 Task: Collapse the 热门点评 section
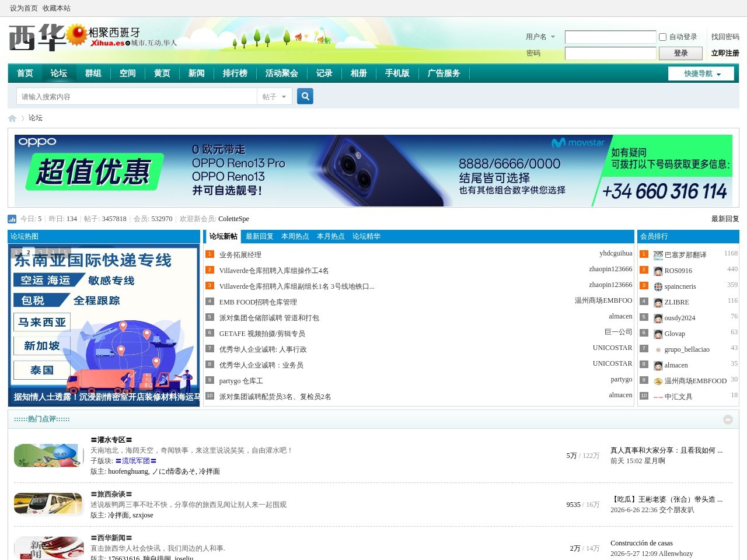[728, 419]
